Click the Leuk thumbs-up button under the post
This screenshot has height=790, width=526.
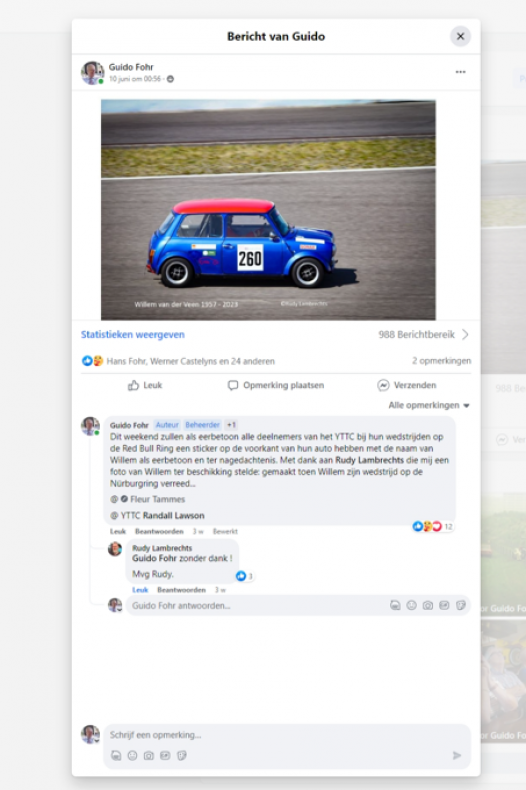[145, 385]
